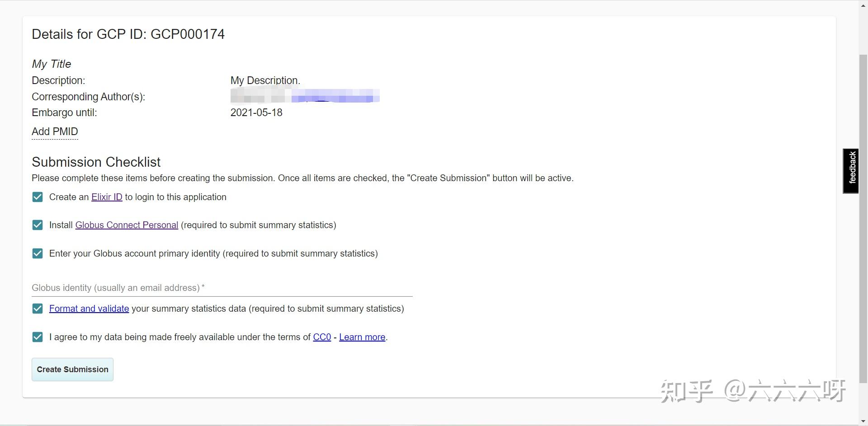This screenshot has width=868, height=426.
Task: Follow the Format and validate link
Action: coord(89,309)
